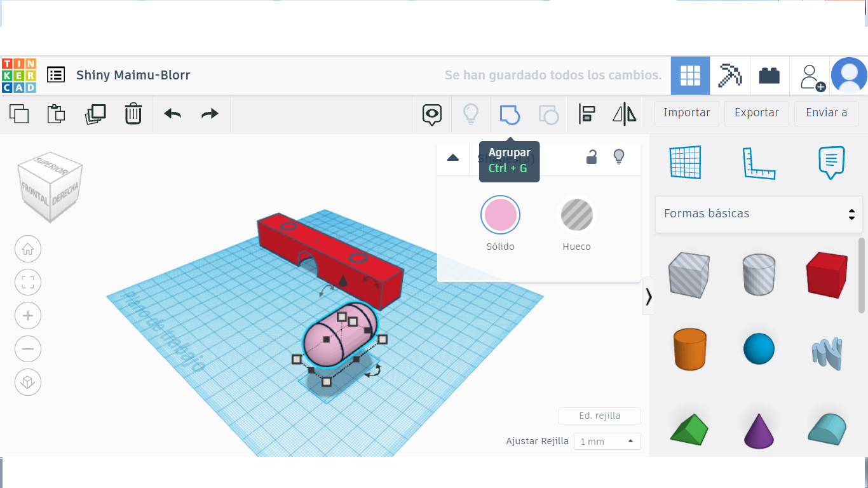Select the gray striped hole box shape
The image size is (868, 488).
coord(689,274)
